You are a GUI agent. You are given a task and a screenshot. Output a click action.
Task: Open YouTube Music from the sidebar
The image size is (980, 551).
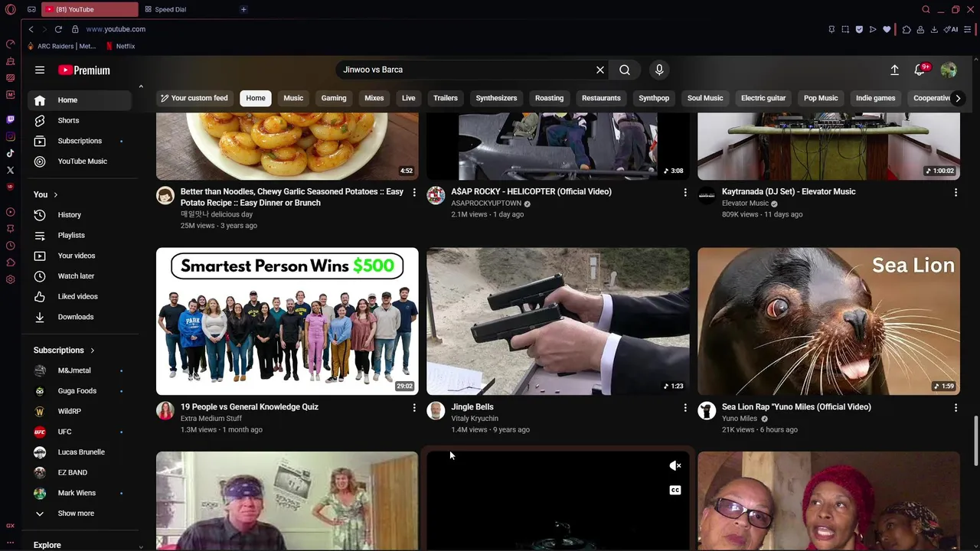coord(80,161)
